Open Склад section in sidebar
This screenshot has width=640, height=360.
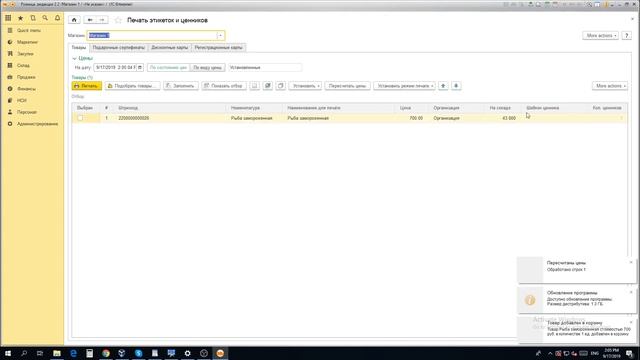(23, 65)
